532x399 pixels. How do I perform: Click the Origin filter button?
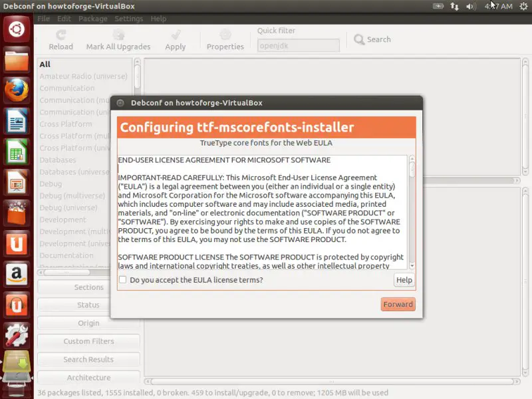88,323
